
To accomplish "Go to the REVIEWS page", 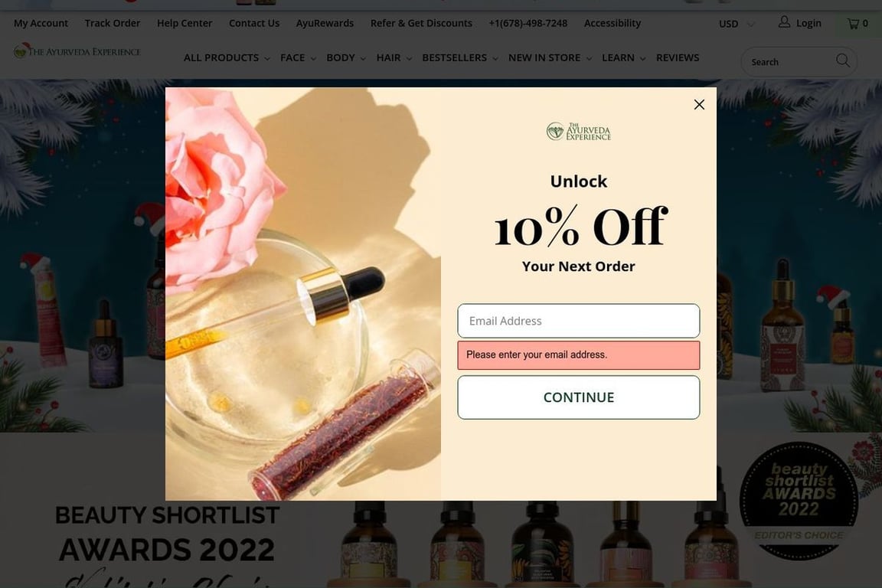I will click(678, 57).
